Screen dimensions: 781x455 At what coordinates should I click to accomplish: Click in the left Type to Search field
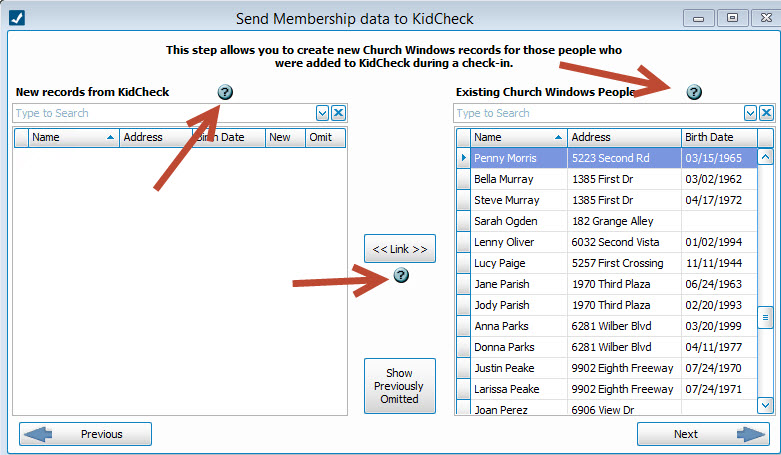point(163,113)
